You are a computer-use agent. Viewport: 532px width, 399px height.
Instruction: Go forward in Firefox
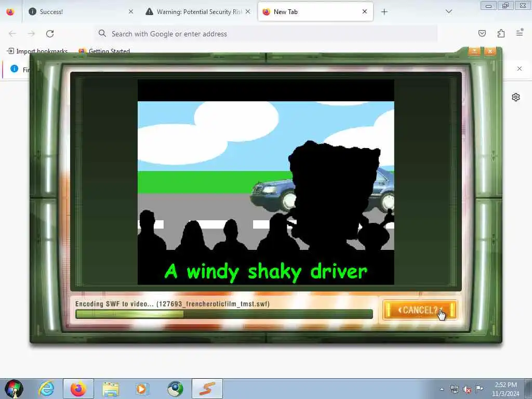[x=31, y=34]
